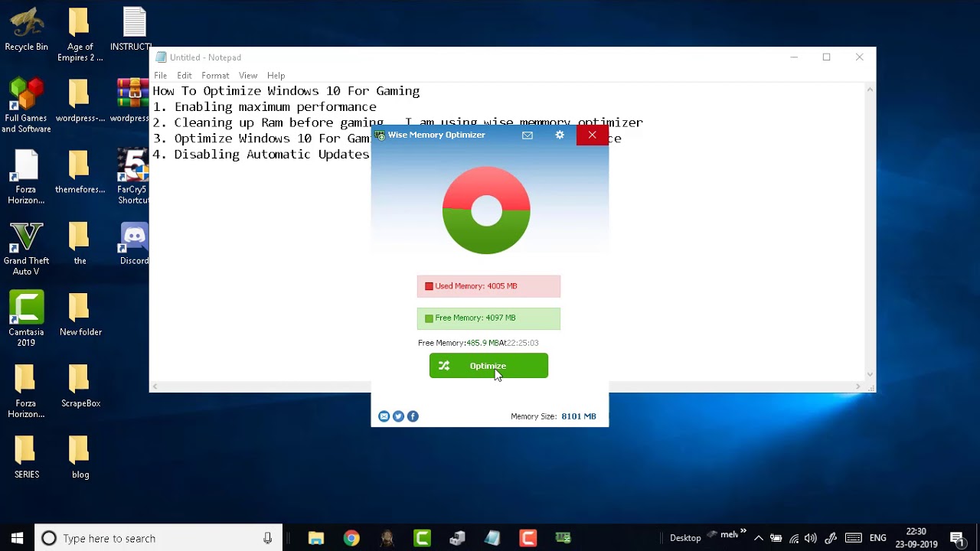Click the Notepad horizontal scrollbar left arrow

[155, 386]
